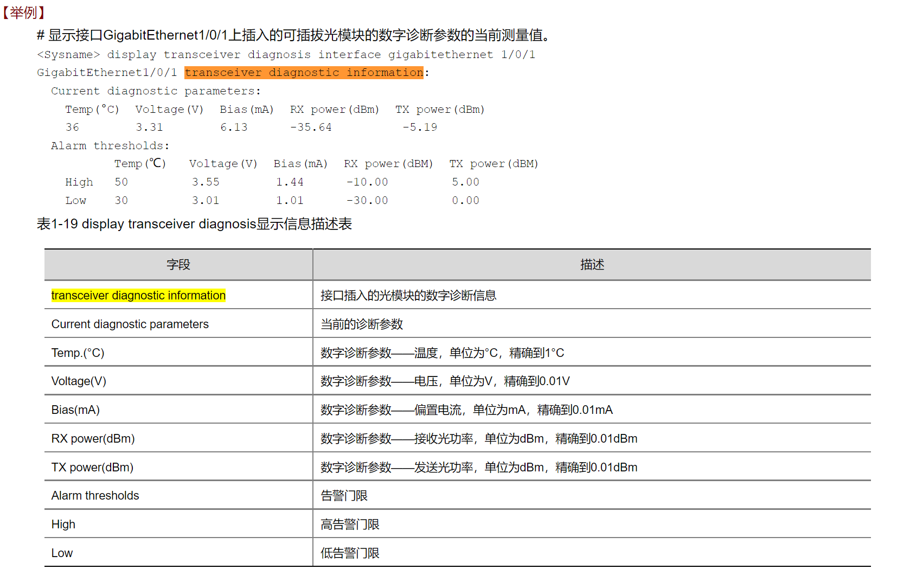
Task: Click the 【举例】 heading text
Action: pos(24,12)
